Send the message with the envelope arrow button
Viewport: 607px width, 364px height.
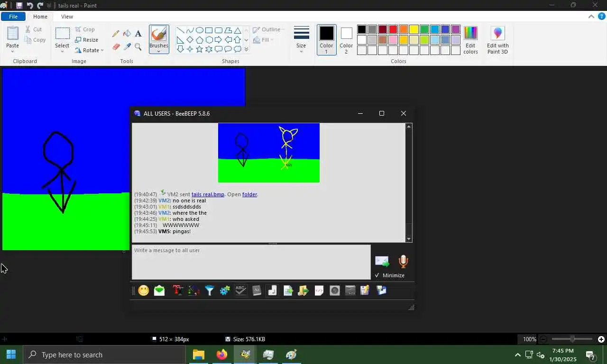point(382,262)
